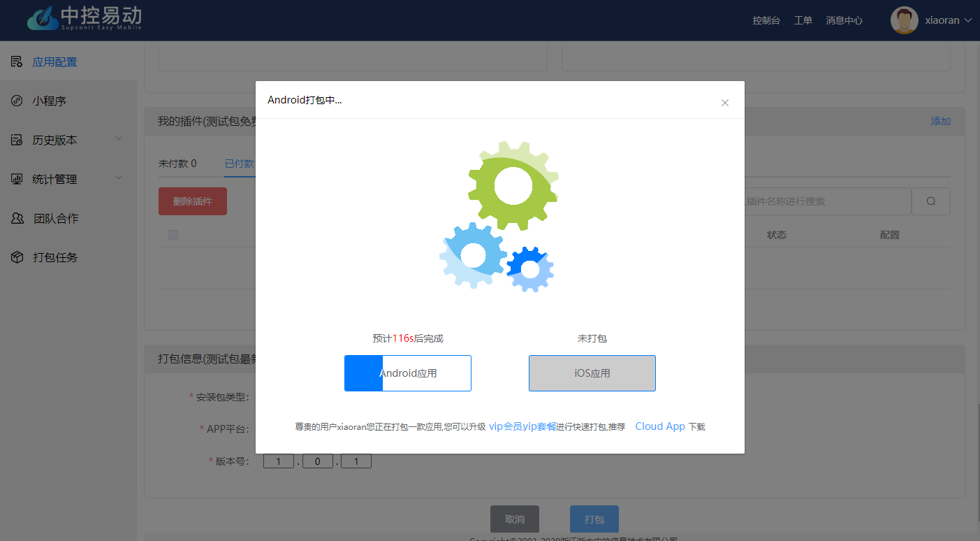The image size is (980, 541).
Task: Open 消息中心 in the top bar
Action: [x=844, y=20]
